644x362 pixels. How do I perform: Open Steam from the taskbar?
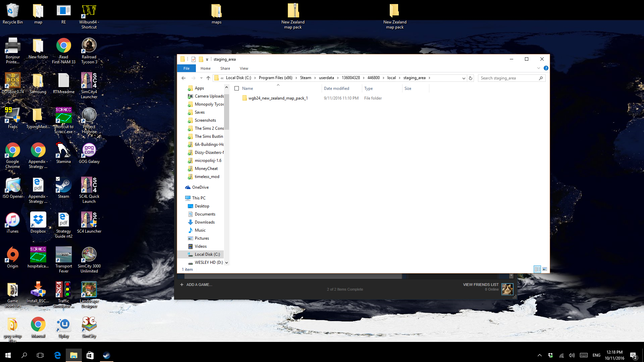tap(106, 355)
